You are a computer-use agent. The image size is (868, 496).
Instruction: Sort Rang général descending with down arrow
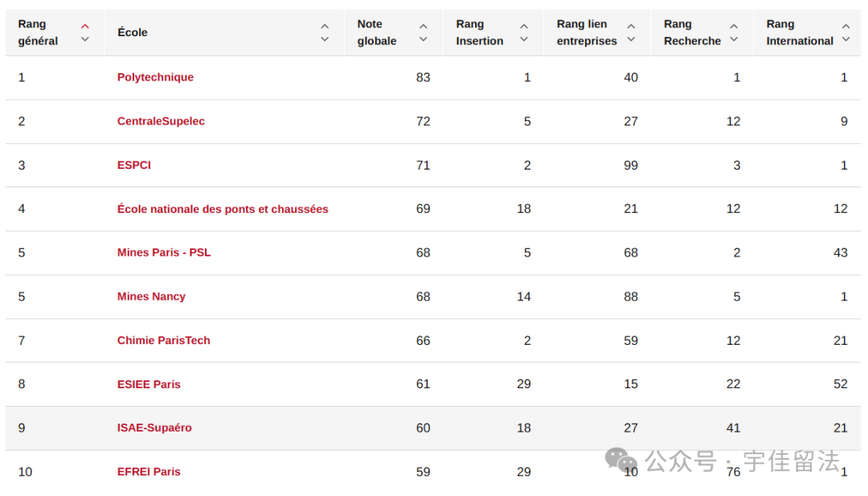[x=85, y=39]
